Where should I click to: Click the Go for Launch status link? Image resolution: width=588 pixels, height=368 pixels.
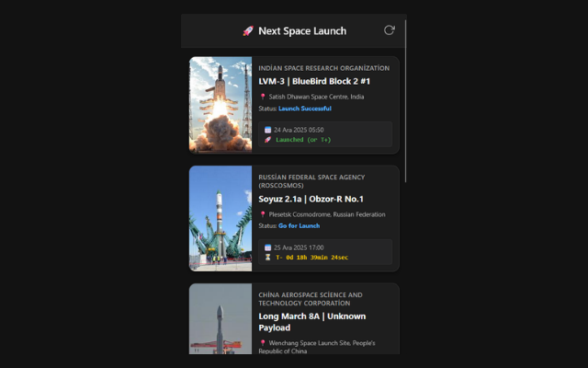(x=299, y=225)
